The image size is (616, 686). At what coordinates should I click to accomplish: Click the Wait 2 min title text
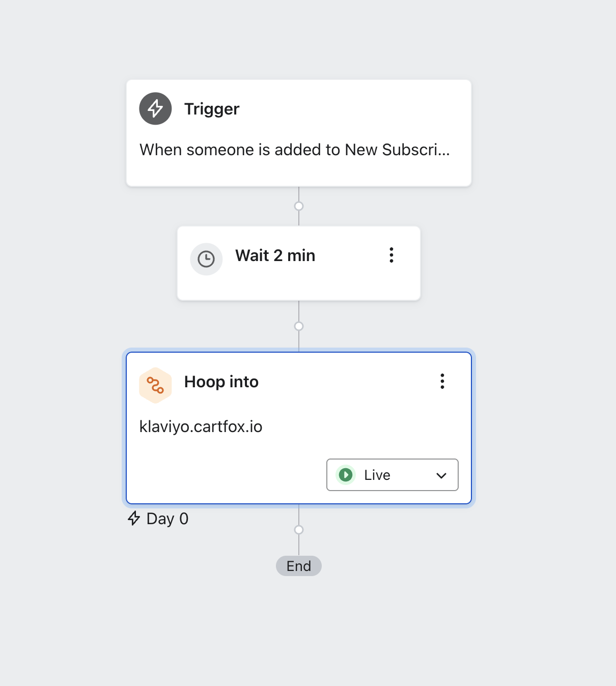[275, 255]
